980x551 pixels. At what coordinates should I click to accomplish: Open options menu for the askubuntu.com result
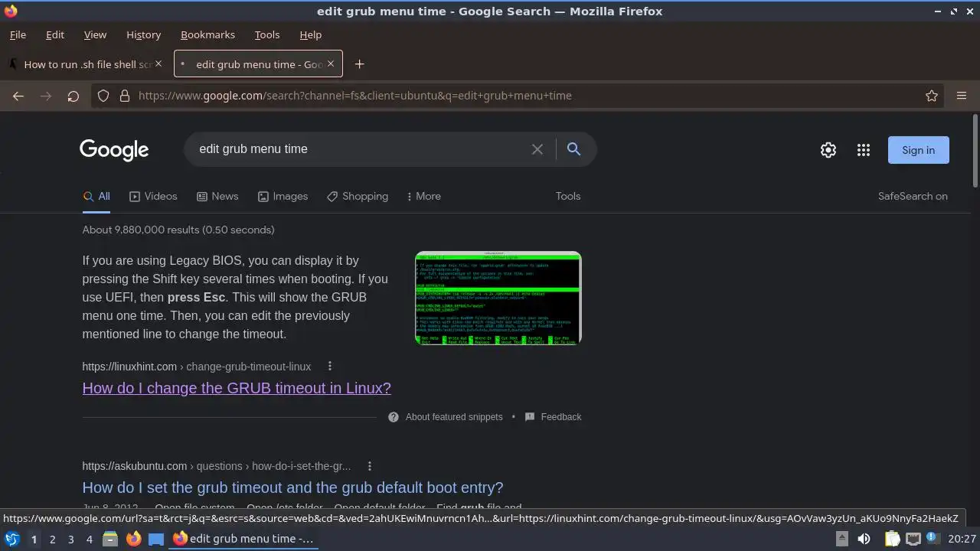tap(370, 466)
